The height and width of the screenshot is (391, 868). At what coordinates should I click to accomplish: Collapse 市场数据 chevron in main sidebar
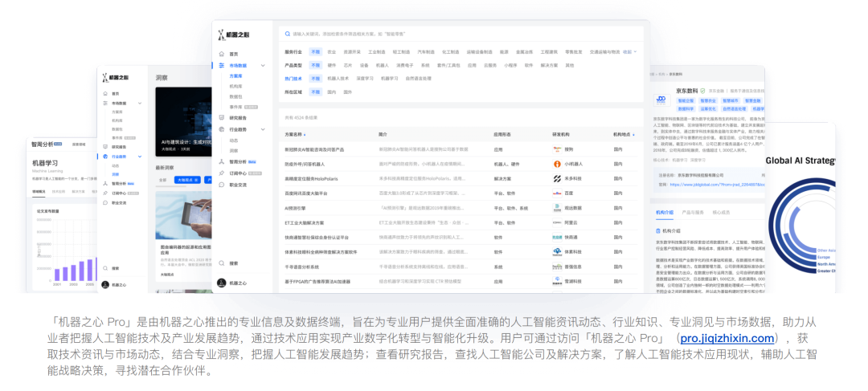[263, 65]
